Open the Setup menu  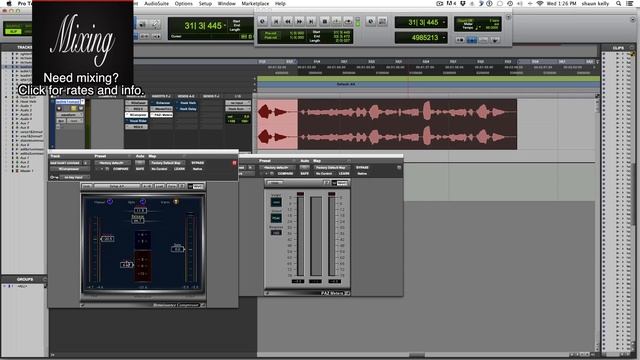pyautogui.click(x=205, y=3)
